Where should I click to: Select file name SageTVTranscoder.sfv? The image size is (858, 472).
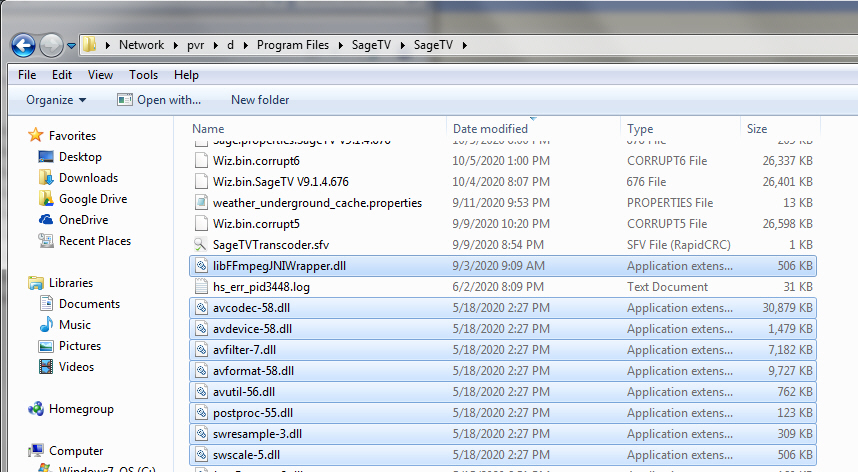[x=271, y=245]
